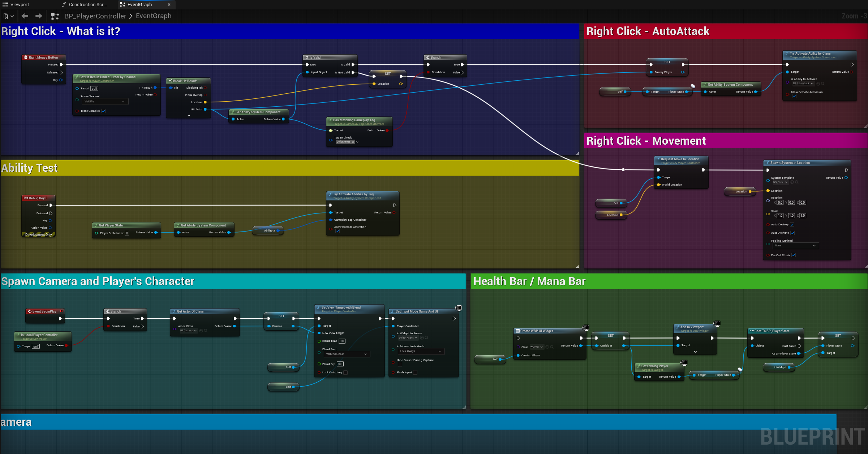Select the top Branch node header
The image size is (868, 454).
[x=445, y=58]
